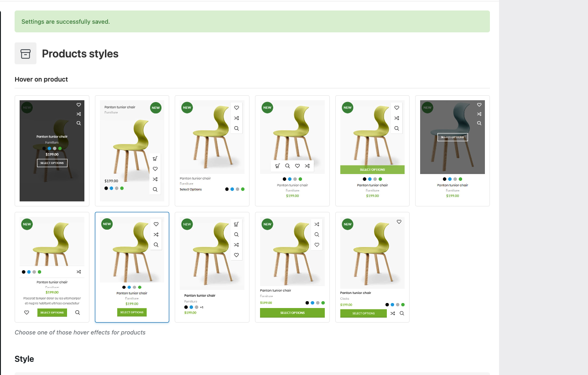Select hover style with plain 'Select Options' text link

click(212, 151)
